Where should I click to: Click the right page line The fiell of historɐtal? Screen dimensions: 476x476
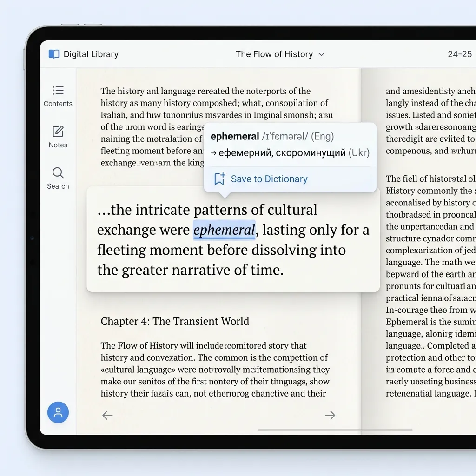431,178
